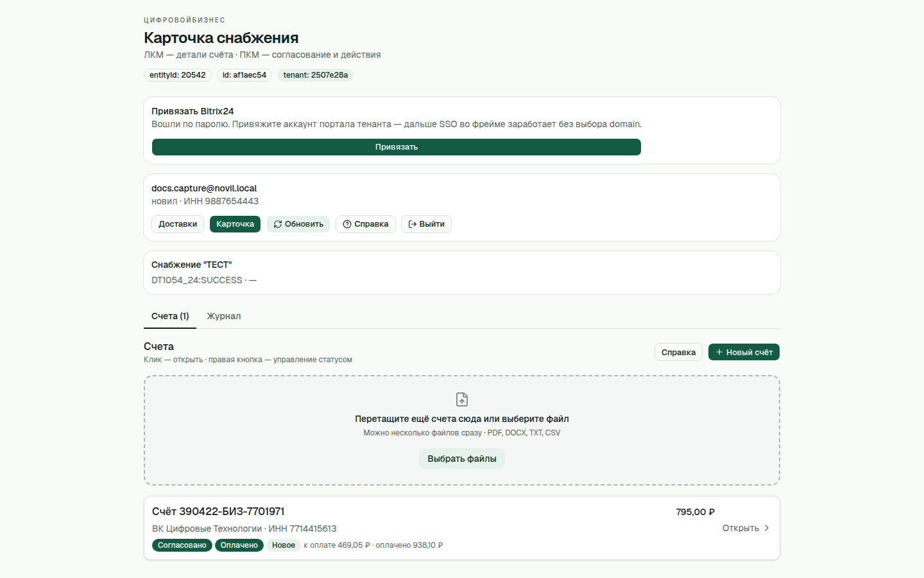Click the docs.capture@novil.local email text
This screenshot has width=924, height=578.
(x=204, y=188)
